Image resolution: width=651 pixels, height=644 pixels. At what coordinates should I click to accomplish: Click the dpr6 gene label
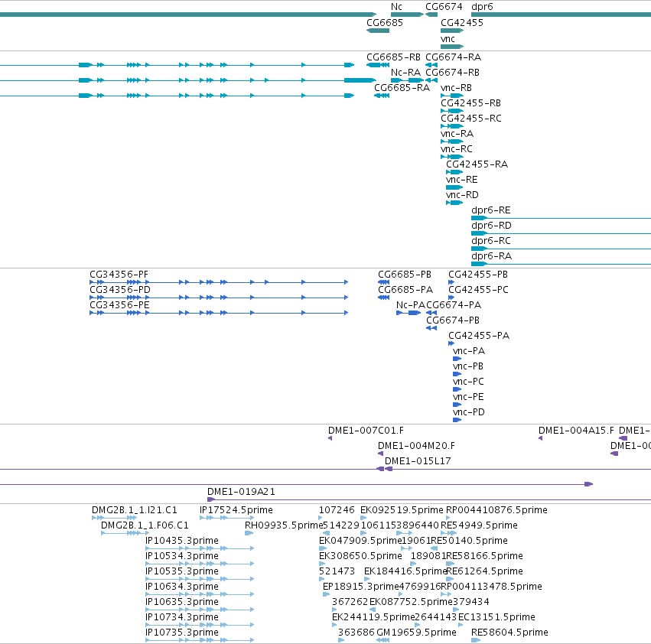[x=482, y=7]
